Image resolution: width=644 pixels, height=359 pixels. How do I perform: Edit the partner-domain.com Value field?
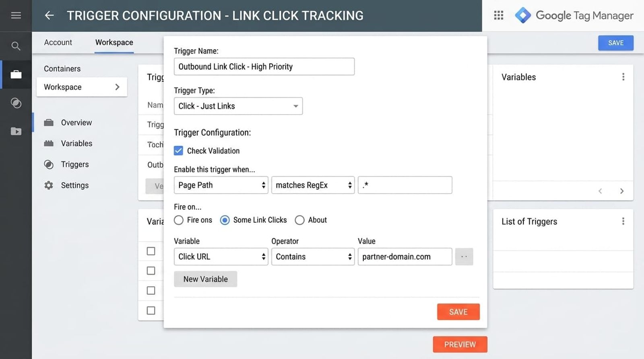click(x=405, y=256)
